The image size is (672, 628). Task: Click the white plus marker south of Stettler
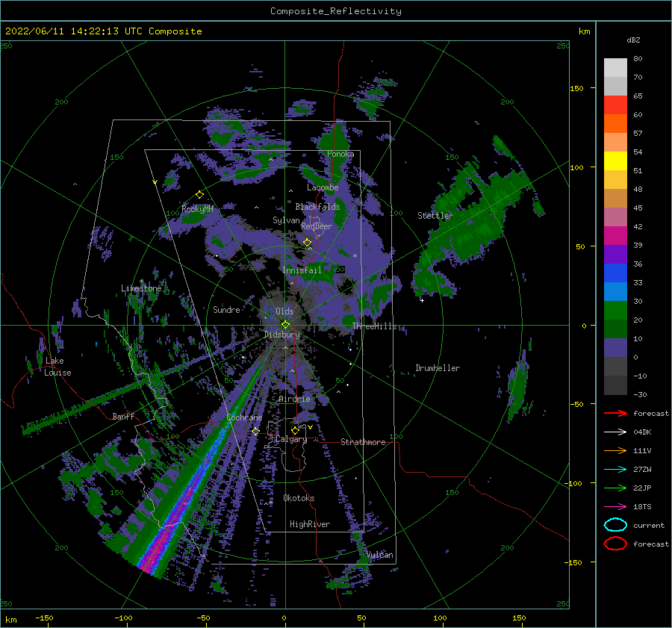(x=422, y=300)
